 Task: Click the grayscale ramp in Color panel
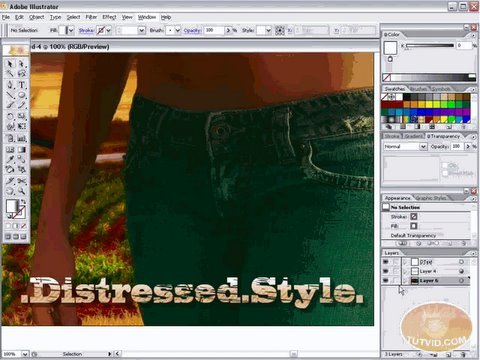tap(433, 78)
